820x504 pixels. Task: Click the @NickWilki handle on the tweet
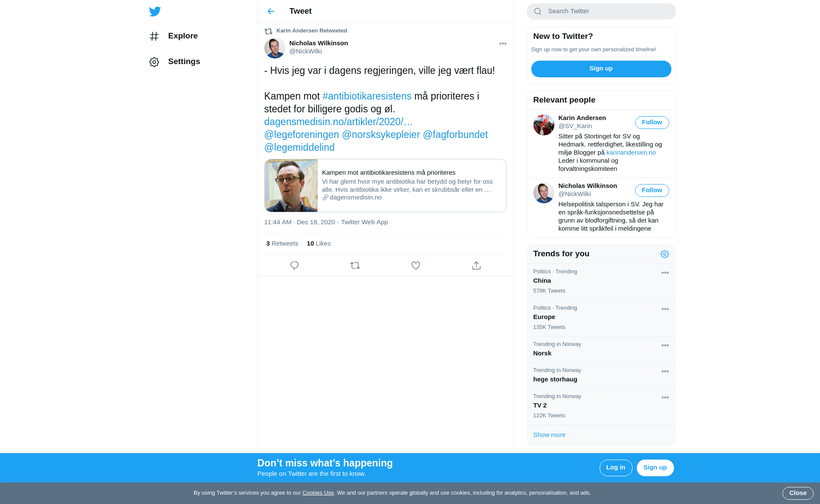tap(305, 51)
